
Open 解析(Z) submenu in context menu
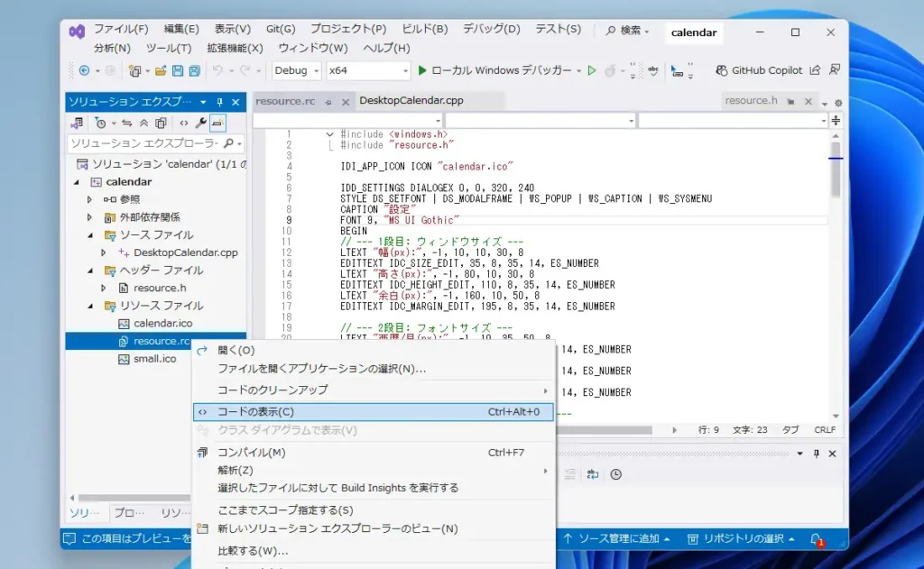[373, 470]
